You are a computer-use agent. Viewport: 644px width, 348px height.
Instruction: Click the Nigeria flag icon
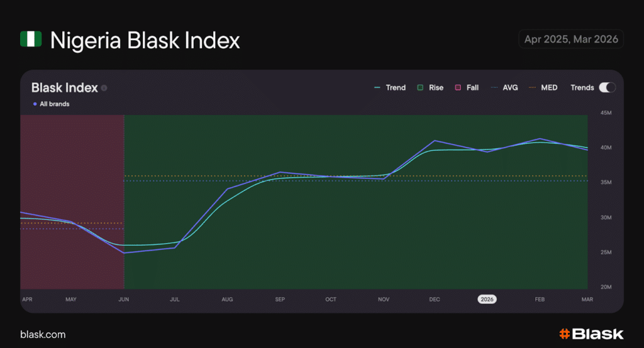[x=31, y=39]
